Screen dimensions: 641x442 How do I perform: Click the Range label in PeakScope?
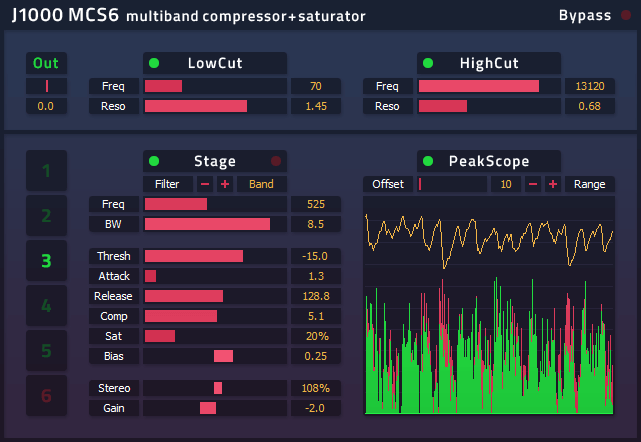tap(589, 184)
